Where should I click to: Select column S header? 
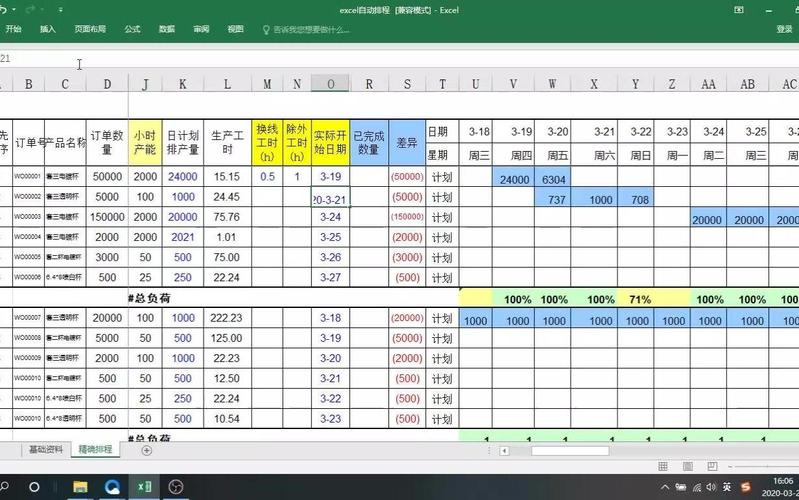tap(407, 84)
